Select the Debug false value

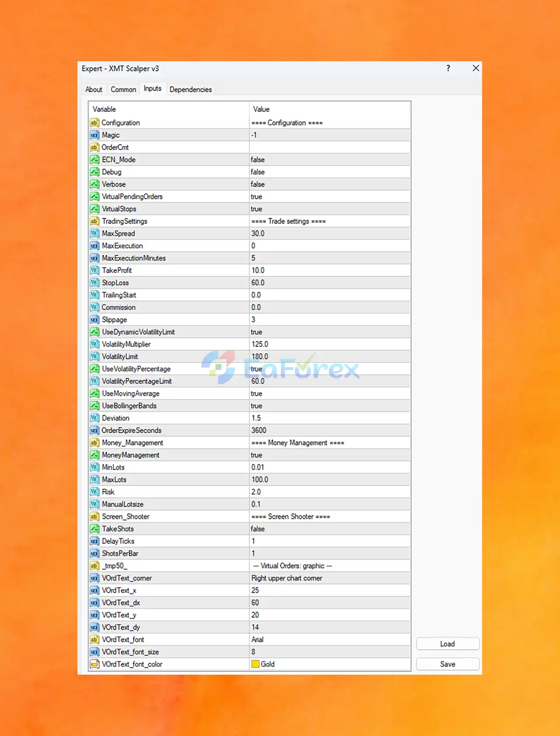point(258,172)
